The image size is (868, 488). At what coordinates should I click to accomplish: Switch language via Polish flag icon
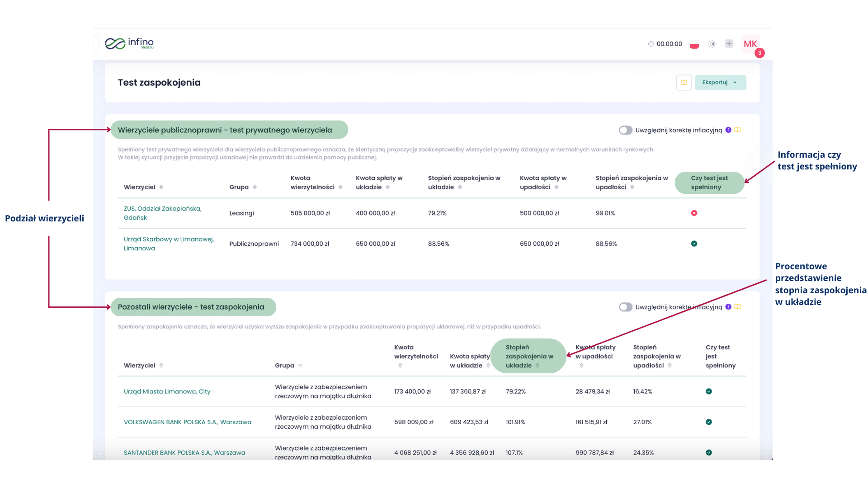[694, 44]
